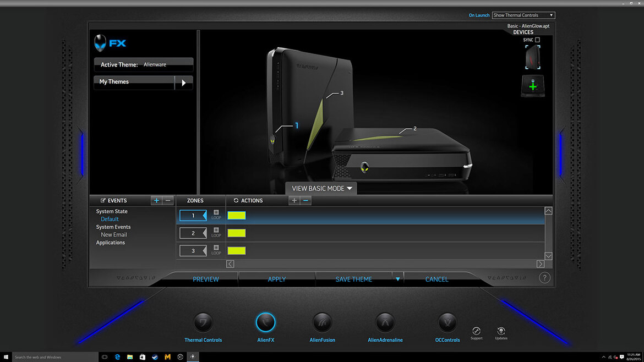Enable the SYNC devices checkbox
Screen dimensions: 644x362
pyautogui.click(x=537, y=40)
